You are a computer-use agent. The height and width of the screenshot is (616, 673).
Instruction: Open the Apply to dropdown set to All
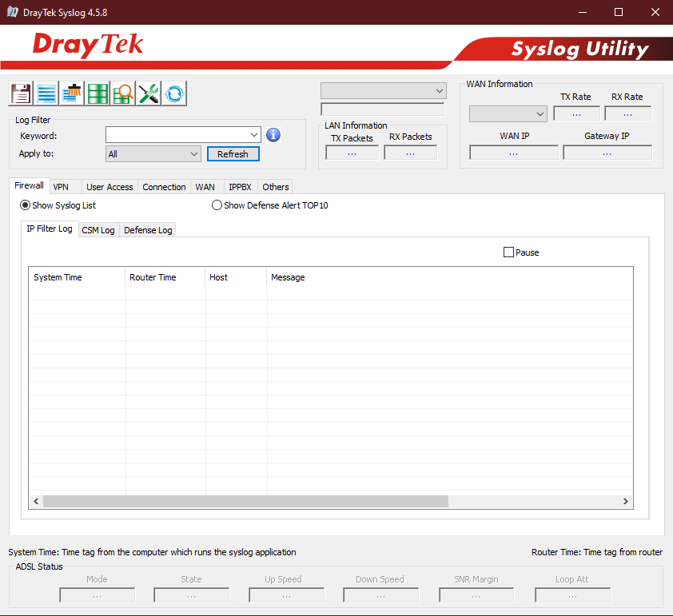click(153, 154)
